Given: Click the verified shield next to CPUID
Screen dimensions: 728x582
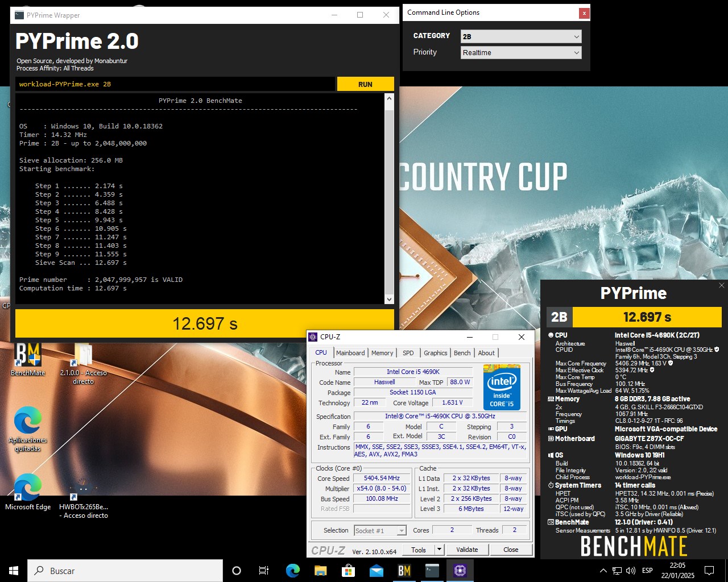Looking at the screenshot, I should (717, 350).
